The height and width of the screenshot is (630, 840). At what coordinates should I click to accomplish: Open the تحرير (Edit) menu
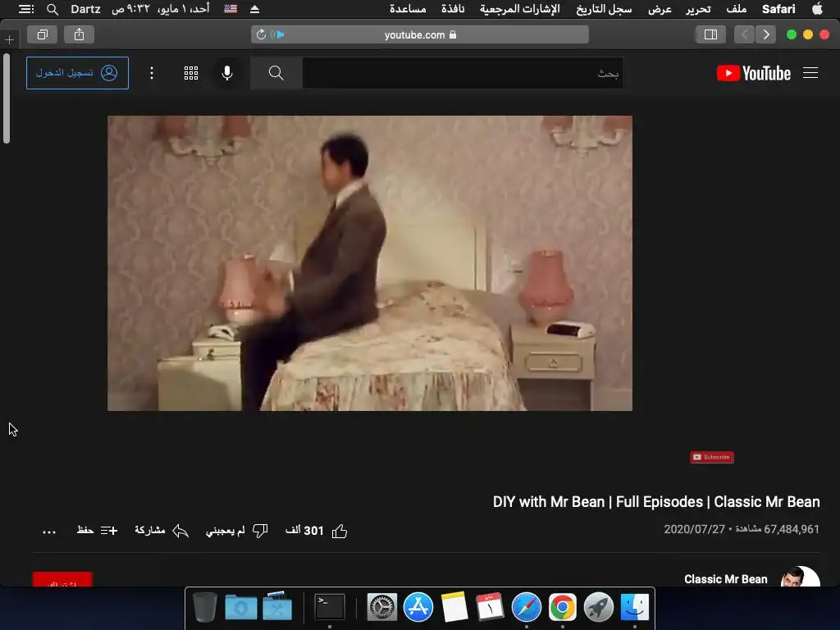698,8
